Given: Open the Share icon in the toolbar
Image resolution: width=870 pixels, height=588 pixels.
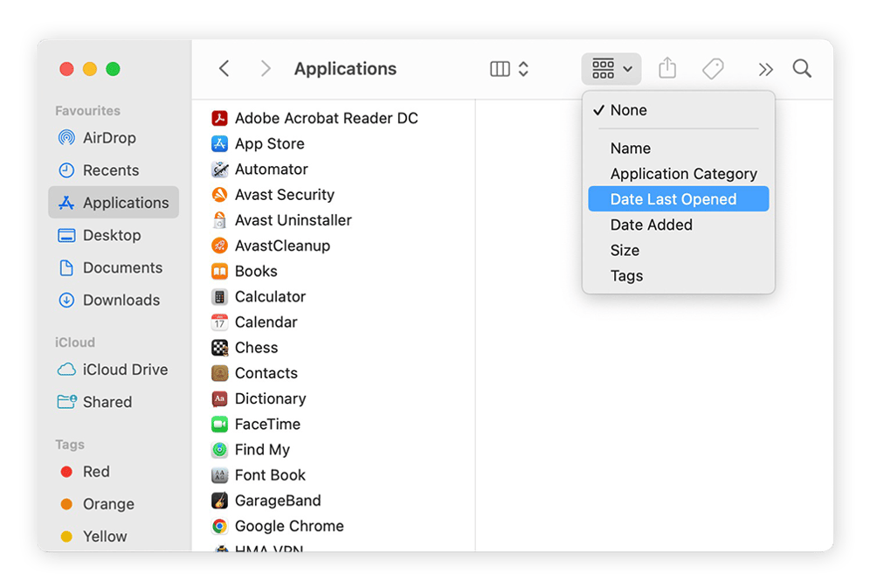Looking at the screenshot, I should pyautogui.click(x=667, y=68).
